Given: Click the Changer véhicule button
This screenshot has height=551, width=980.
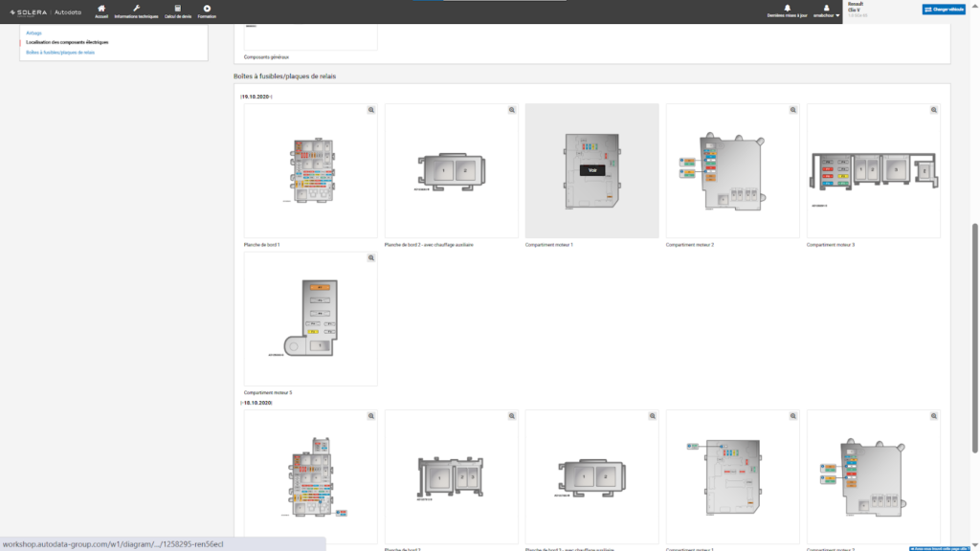Looking at the screenshot, I should click(944, 10).
